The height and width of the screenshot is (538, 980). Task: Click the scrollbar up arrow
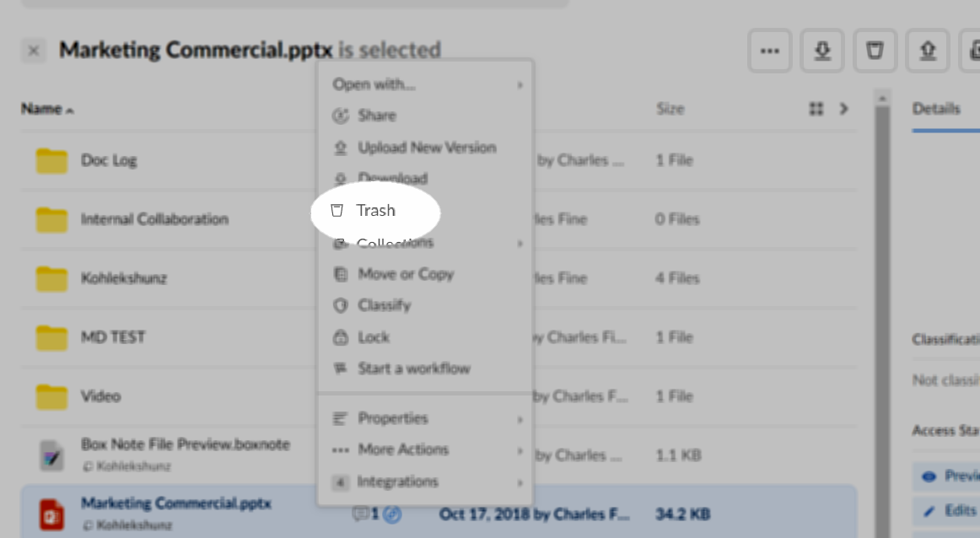click(883, 100)
